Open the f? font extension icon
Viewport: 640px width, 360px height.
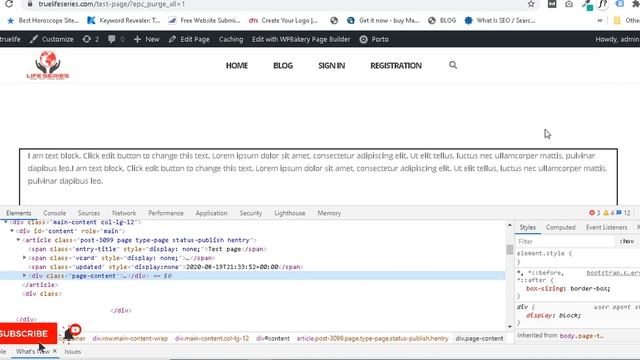[x=602, y=4]
